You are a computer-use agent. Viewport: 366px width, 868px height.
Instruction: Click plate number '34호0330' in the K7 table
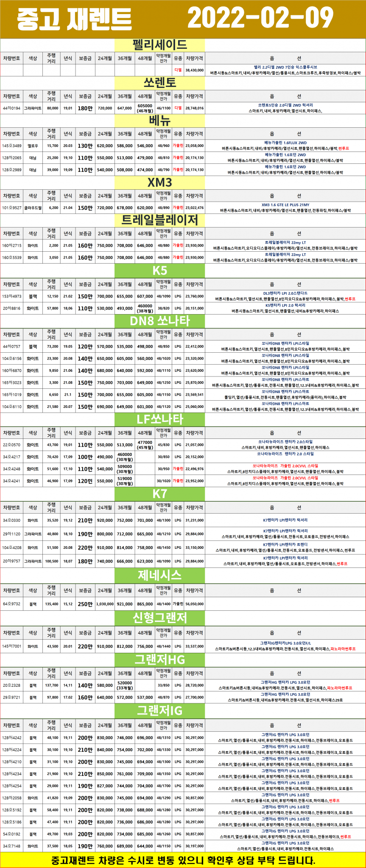(11, 520)
